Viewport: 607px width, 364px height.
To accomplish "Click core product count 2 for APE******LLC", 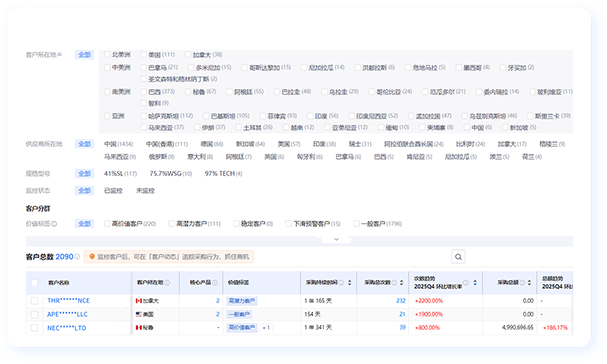I will click(x=218, y=314).
